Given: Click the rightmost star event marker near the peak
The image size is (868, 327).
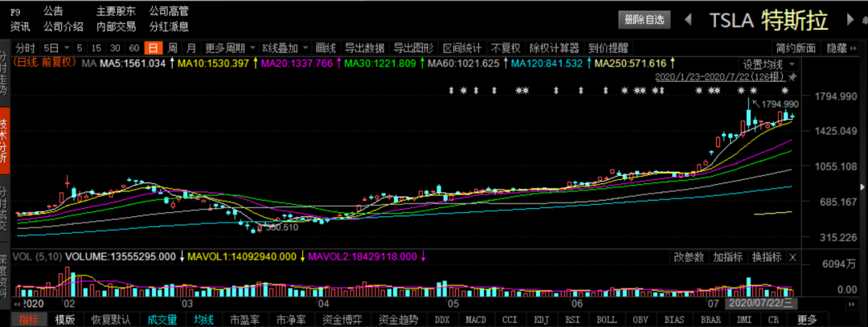Looking at the screenshot, I should 784,90.
